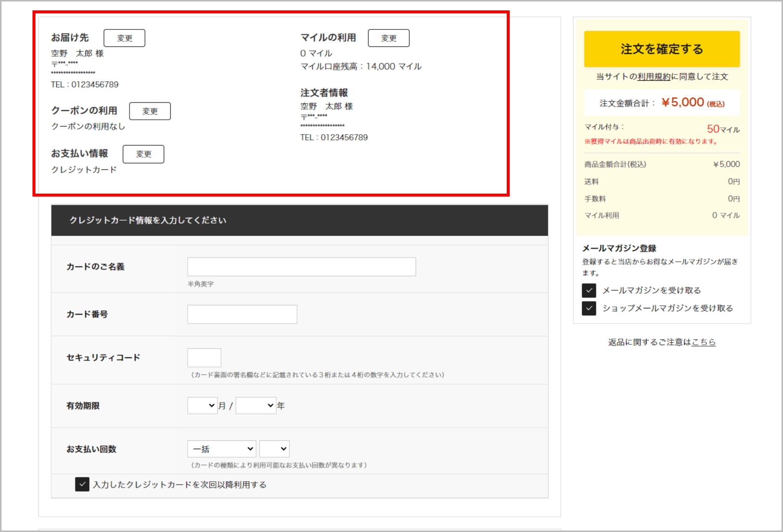Viewport: 783px width, 532px height.
Task: Click 変更 next to マイルの利用
Action: point(389,38)
